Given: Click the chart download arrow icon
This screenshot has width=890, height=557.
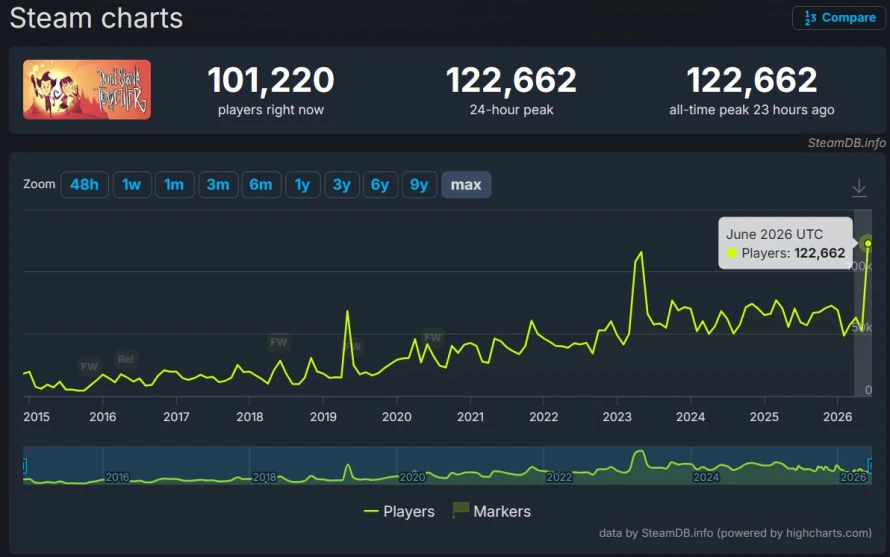Looking at the screenshot, I should coord(859,188).
